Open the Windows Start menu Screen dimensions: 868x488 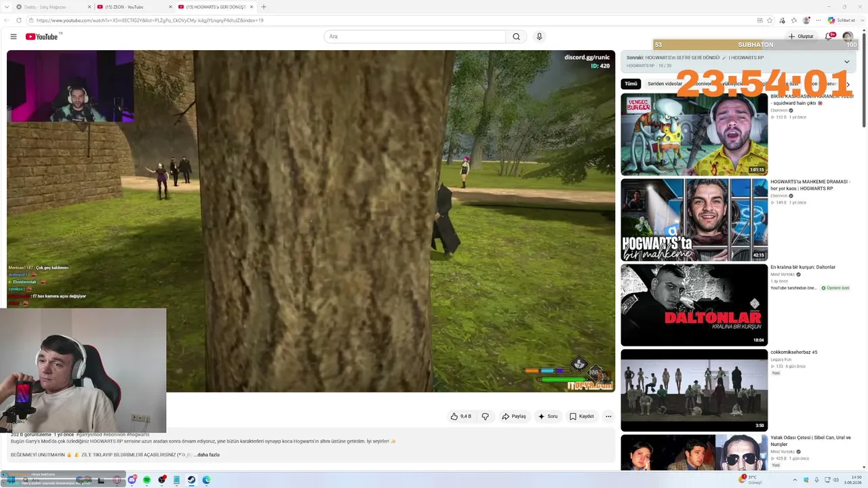[x=11, y=480]
